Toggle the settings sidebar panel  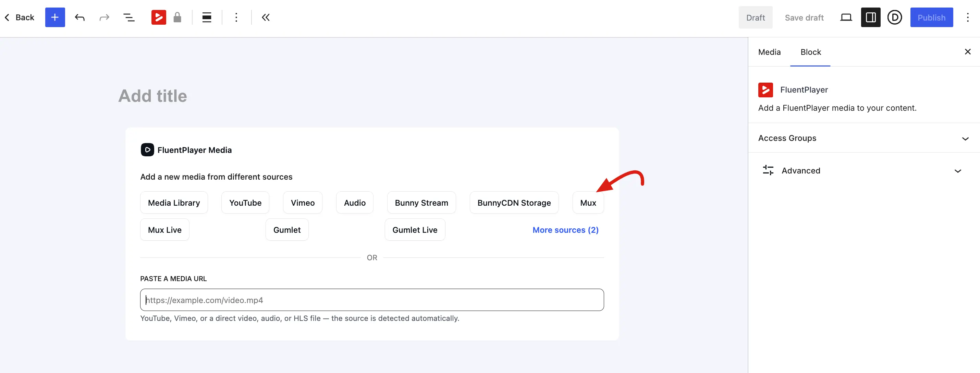click(870, 17)
